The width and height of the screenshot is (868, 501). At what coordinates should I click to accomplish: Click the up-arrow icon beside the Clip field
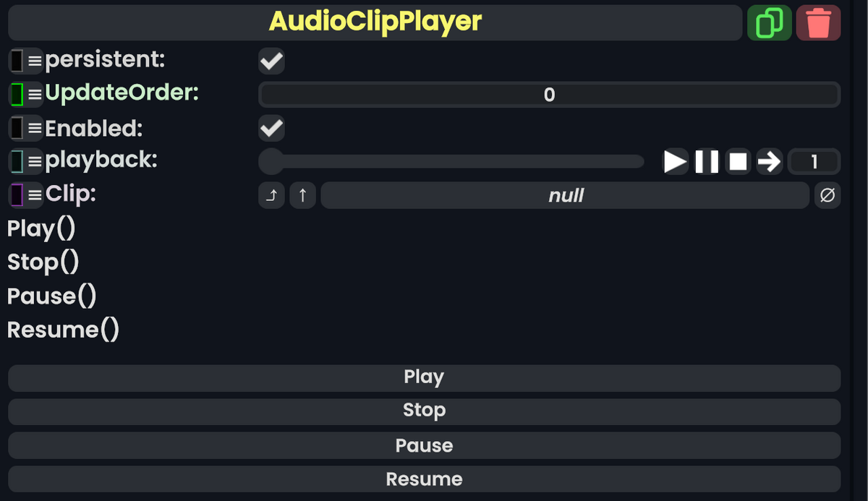point(302,194)
